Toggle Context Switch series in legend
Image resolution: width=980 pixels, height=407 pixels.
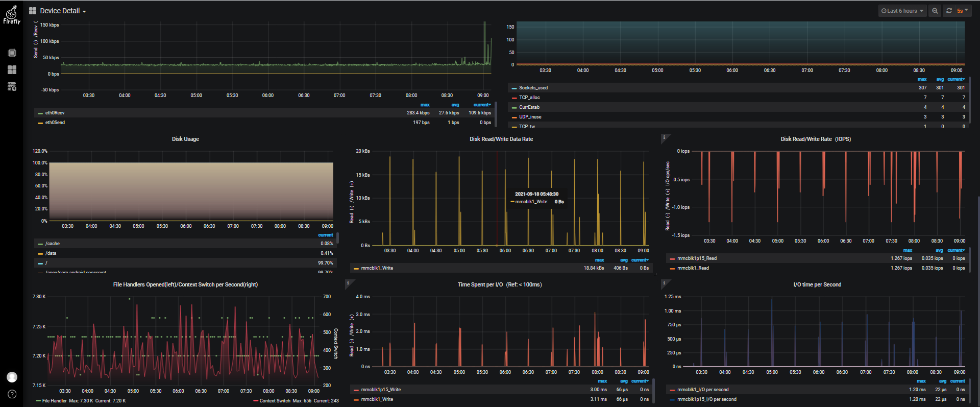click(275, 401)
